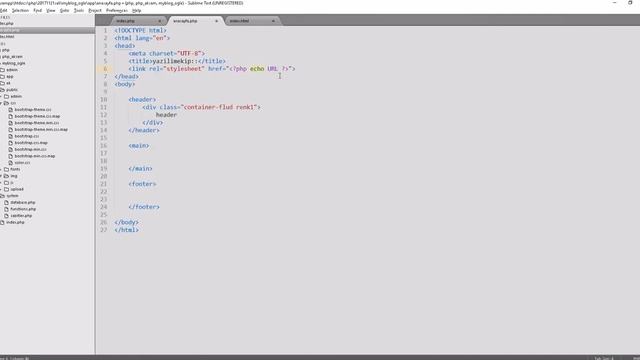Click the closing footer tag
The width and height of the screenshot is (640, 360).
pyautogui.click(x=144, y=207)
